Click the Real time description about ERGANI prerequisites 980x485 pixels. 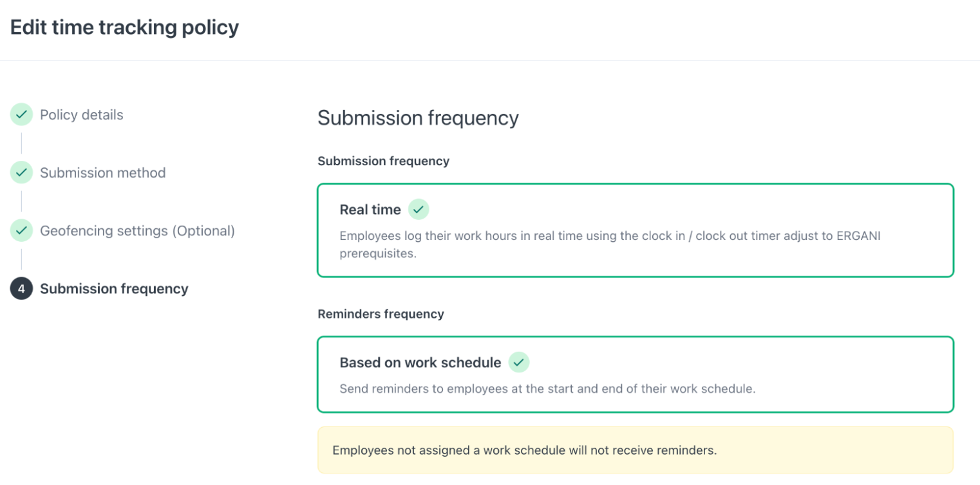pyautogui.click(x=610, y=244)
